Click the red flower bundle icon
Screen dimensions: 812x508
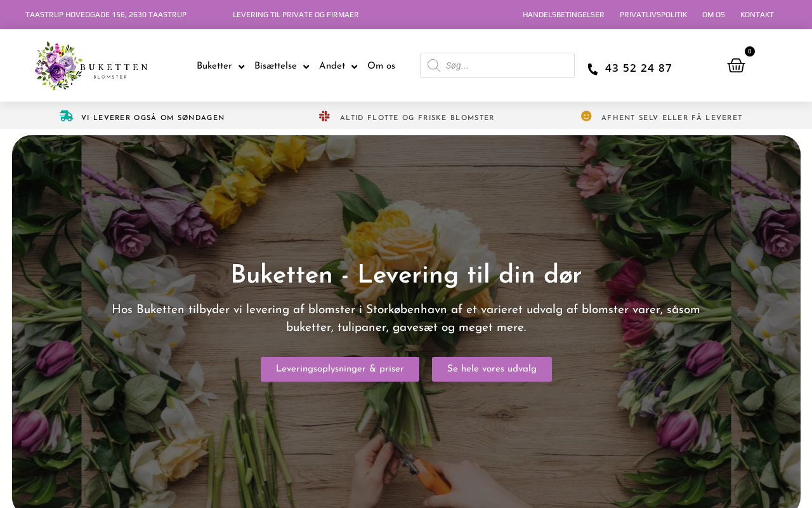(x=324, y=116)
